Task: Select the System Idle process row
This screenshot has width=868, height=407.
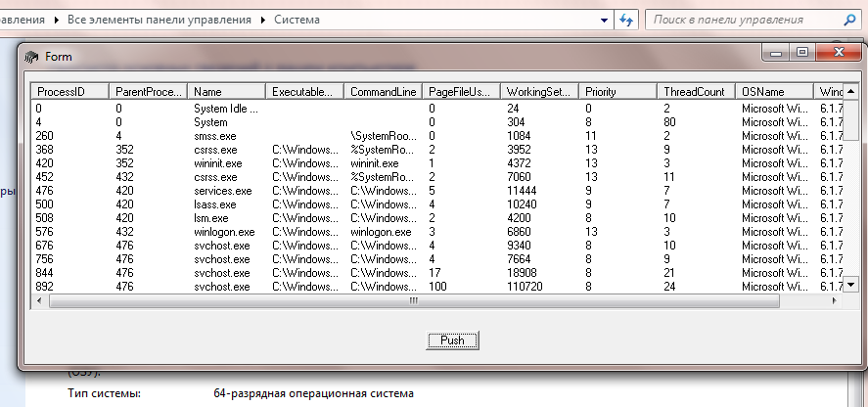Action: coord(225,108)
